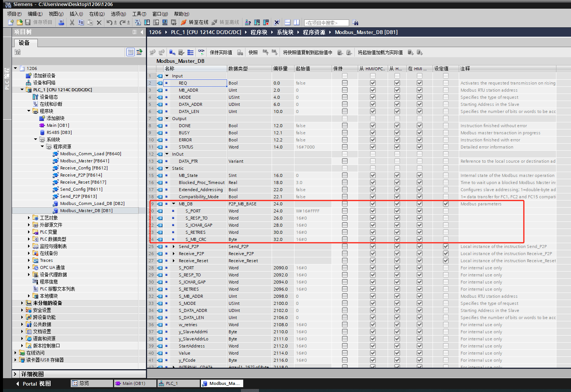Toggle setpoint checkbox for Send_P2P row
The image size is (571, 392).
[446, 246]
